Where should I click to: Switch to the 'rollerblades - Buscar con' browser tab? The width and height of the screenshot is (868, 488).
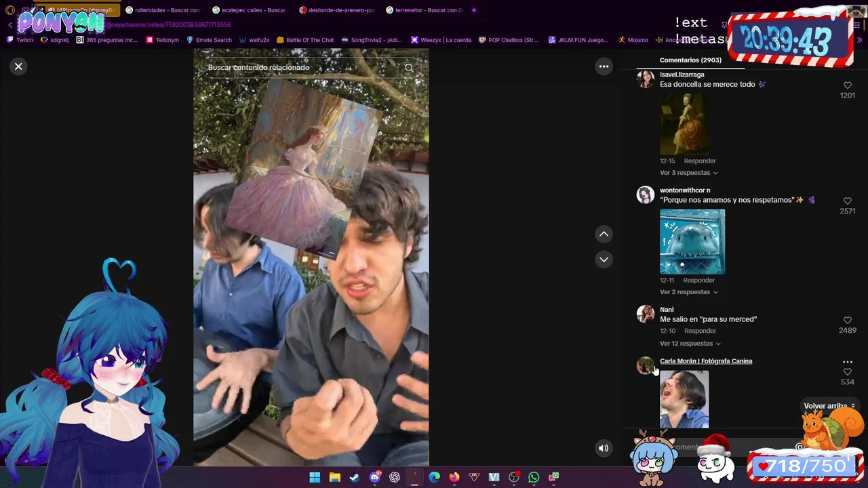pyautogui.click(x=163, y=10)
